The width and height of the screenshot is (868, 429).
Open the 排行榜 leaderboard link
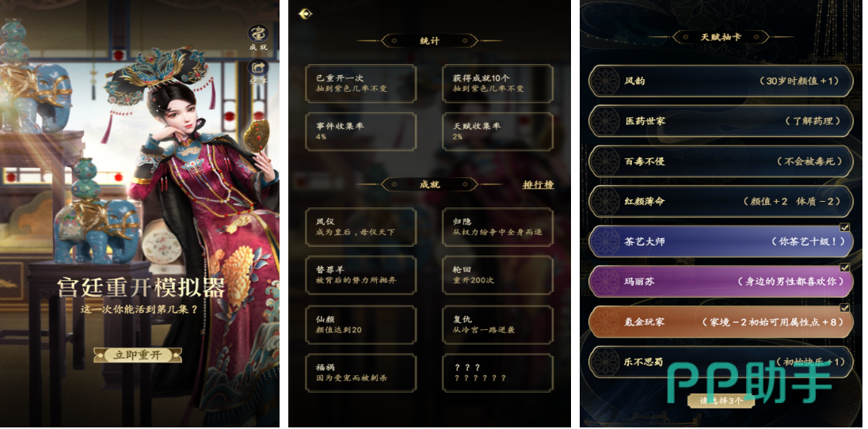pyautogui.click(x=538, y=184)
